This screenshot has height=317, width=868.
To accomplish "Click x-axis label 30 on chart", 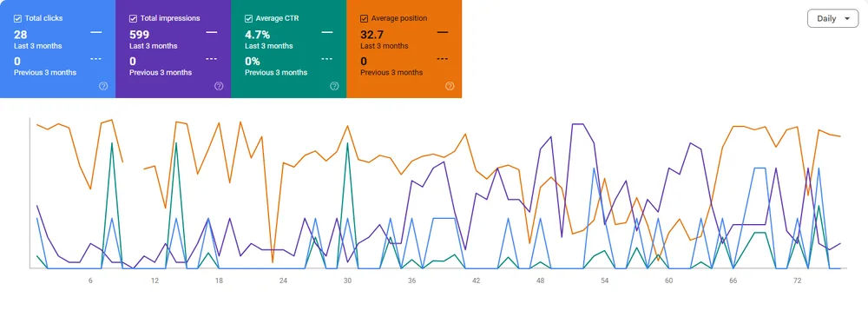I will point(348,281).
